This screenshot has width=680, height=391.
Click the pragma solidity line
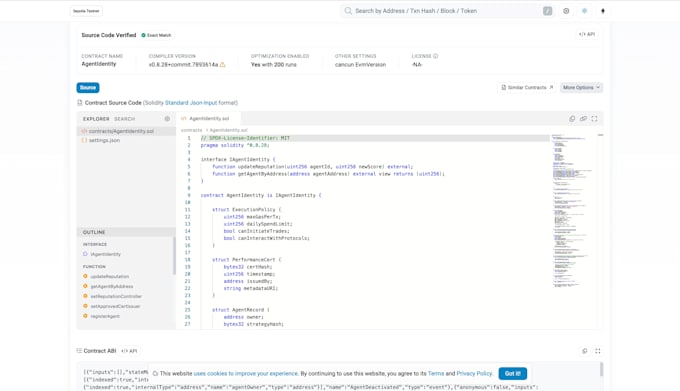click(x=235, y=145)
